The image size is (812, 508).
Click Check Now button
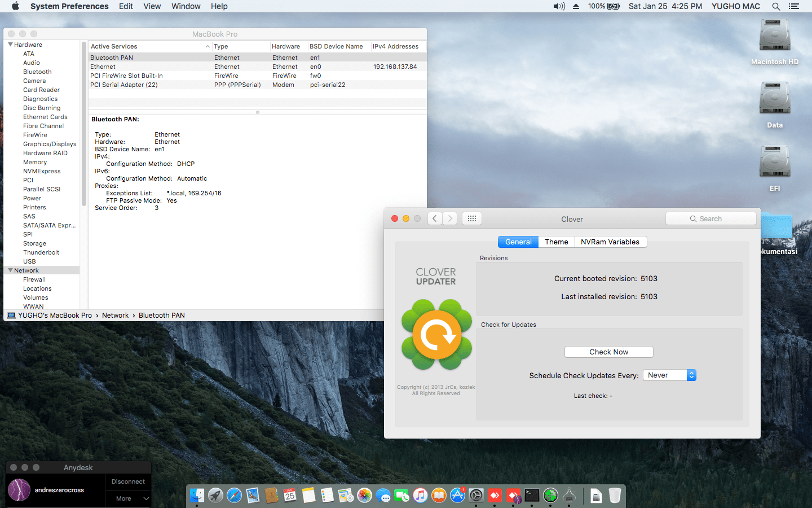tap(609, 352)
